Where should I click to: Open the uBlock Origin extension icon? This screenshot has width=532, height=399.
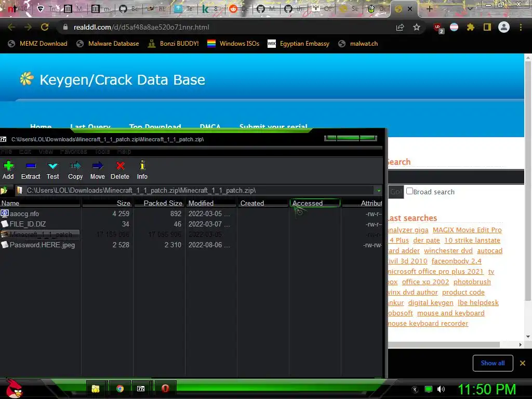(x=438, y=28)
